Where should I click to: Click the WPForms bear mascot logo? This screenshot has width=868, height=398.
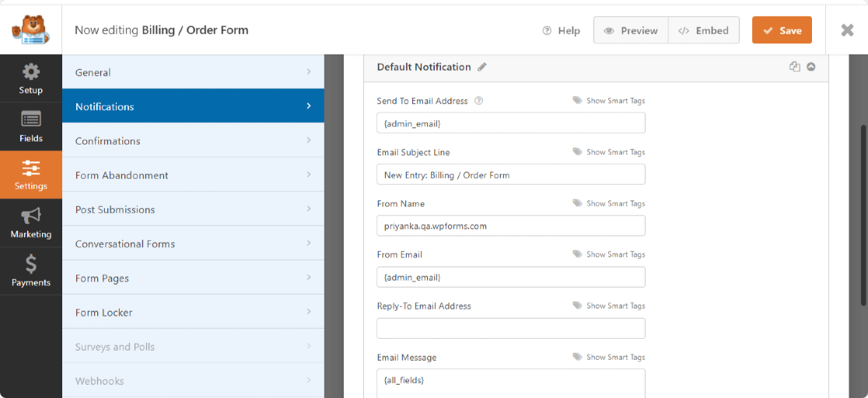click(30, 30)
